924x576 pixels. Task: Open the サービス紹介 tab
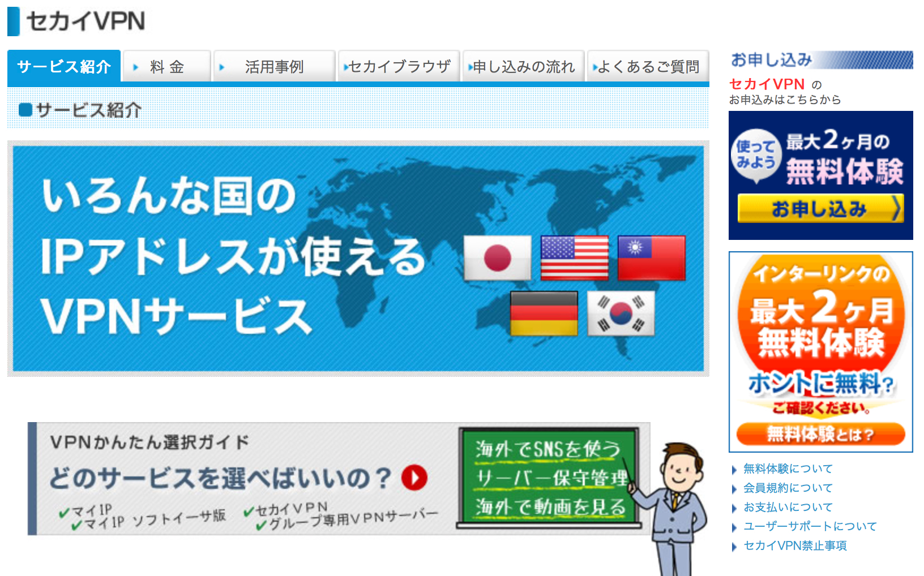(64, 67)
